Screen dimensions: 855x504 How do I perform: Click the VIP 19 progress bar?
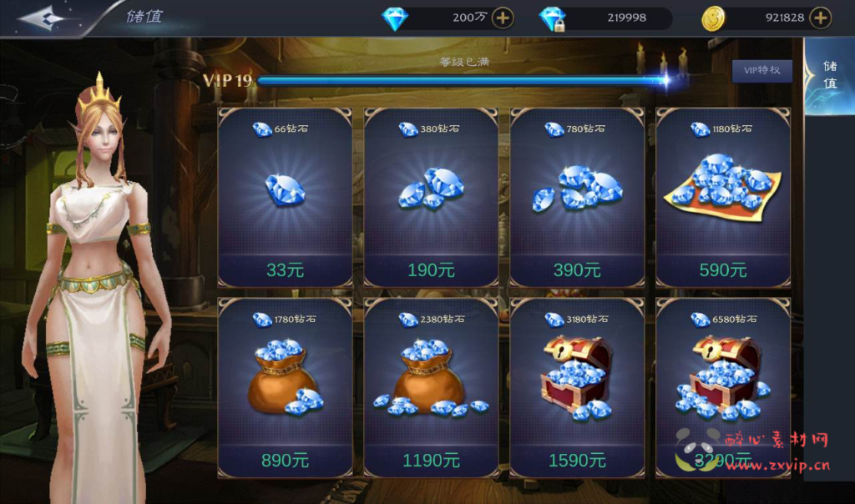click(x=463, y=81)
